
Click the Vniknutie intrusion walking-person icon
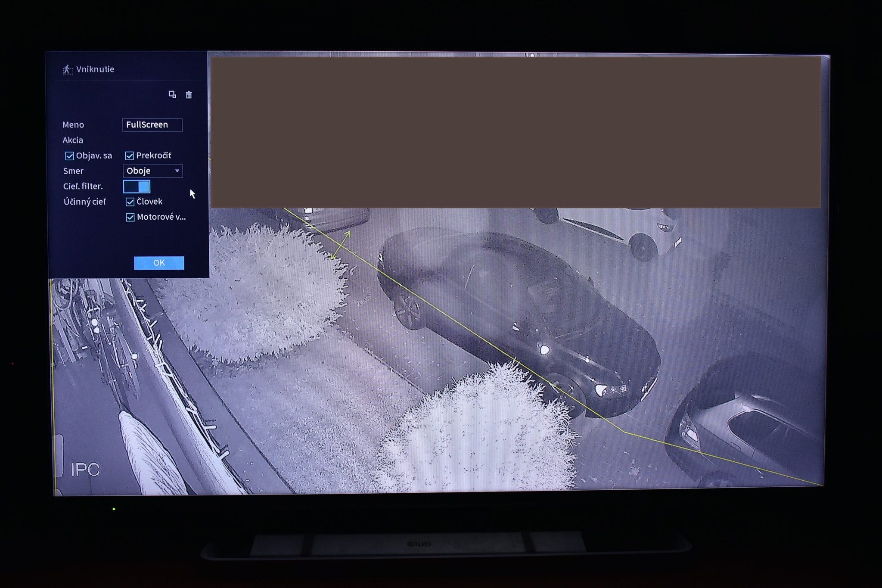coord(68,69)
